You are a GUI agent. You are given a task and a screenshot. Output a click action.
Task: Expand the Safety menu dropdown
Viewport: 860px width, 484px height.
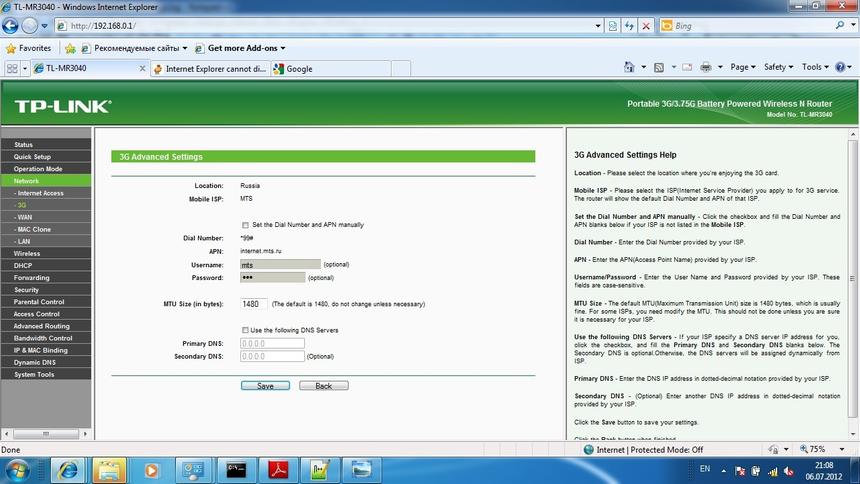tap(779, 68)
